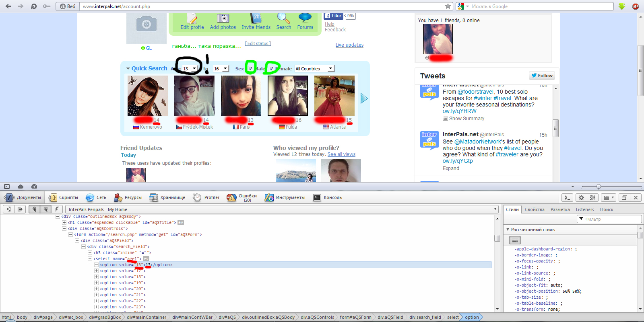Viewport: 644px width, 322px height.
Task: Adjust the page zoom slider
Action: click(599, 187)
